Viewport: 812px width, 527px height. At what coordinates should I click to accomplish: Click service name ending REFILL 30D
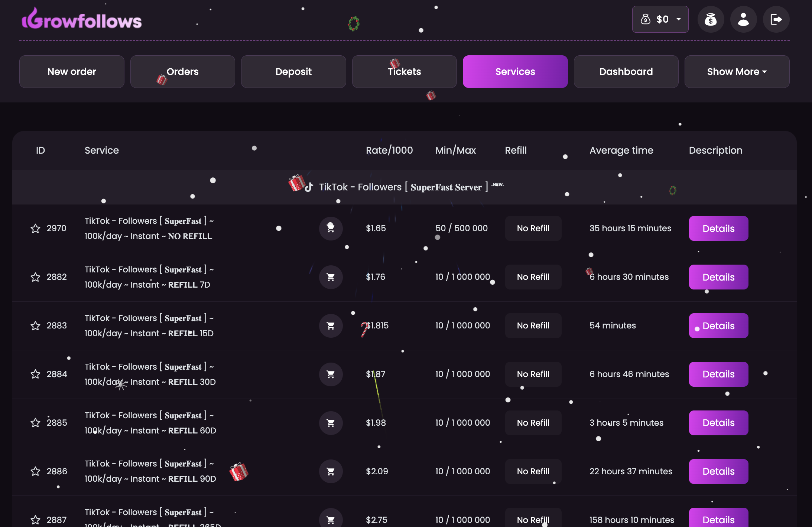point(150,374)
